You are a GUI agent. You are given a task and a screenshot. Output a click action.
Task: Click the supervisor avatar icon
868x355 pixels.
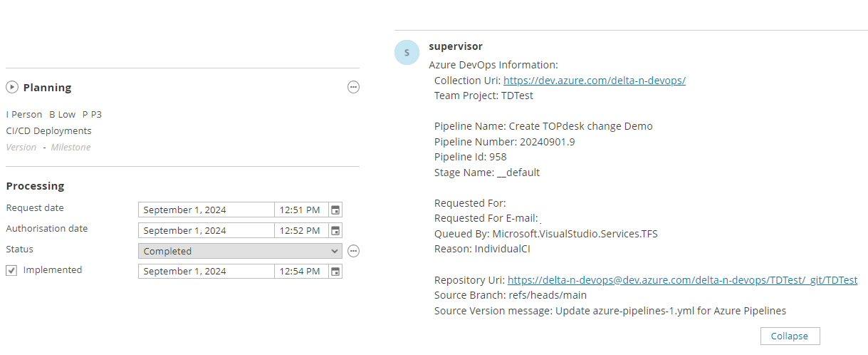coord(407,53)
